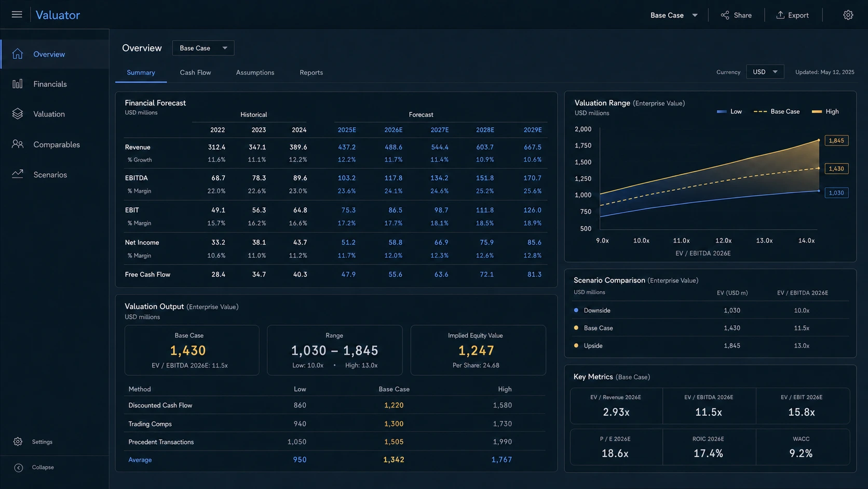Open the USD currency dropdown

tap(765, 72)
